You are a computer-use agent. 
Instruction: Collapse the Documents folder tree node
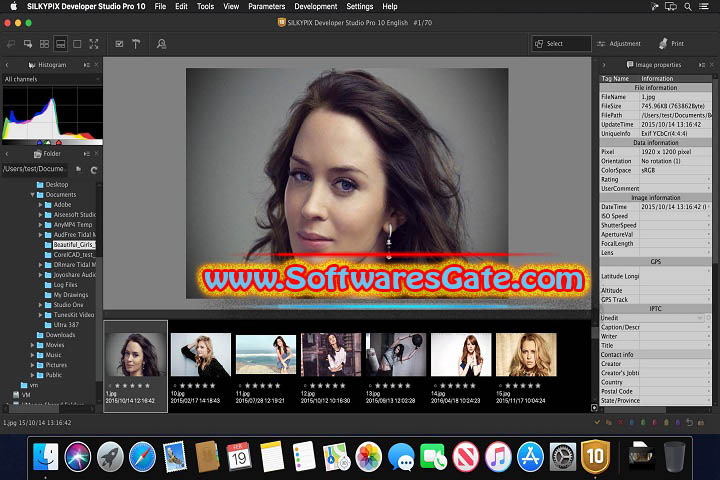click(32, 195)
